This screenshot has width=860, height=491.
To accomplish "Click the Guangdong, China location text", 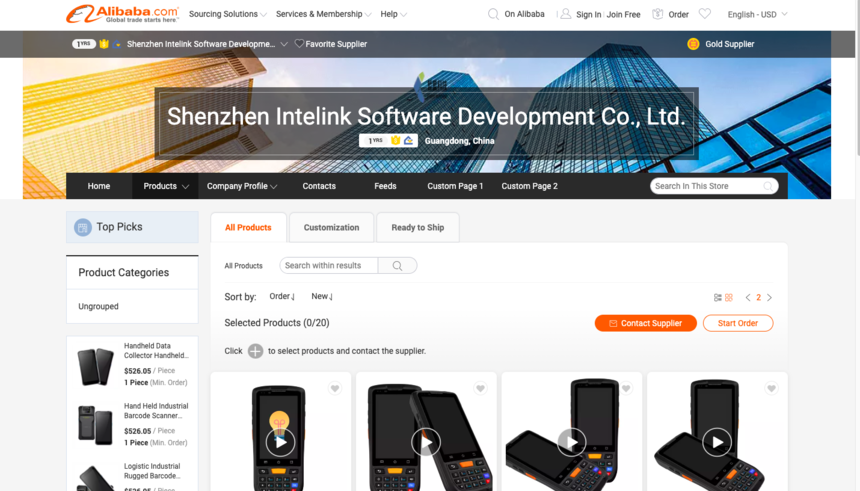I will pyautogui.click(x=460, y=141).
